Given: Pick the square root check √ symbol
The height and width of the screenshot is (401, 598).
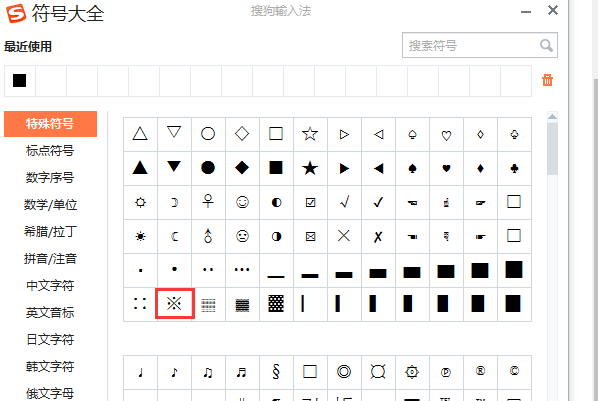Looking at the screenshot, I should click(x=344, y=202).
